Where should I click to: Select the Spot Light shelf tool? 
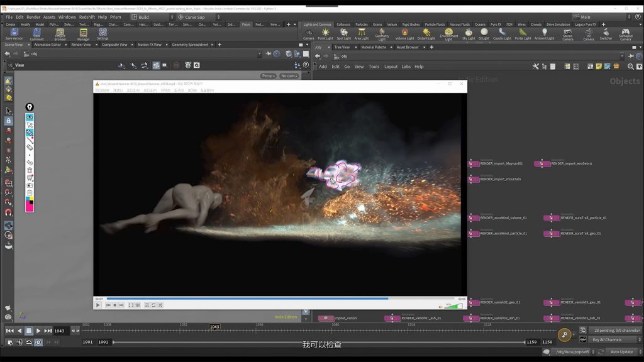pyautogui.click(x=344, y=34)
